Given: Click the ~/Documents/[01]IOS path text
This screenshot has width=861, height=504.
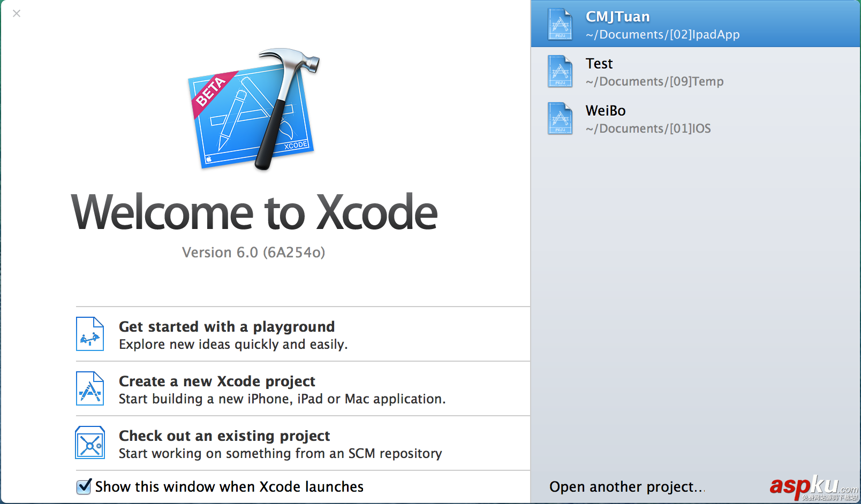Looking at the screenshot, I should (648, 129).
